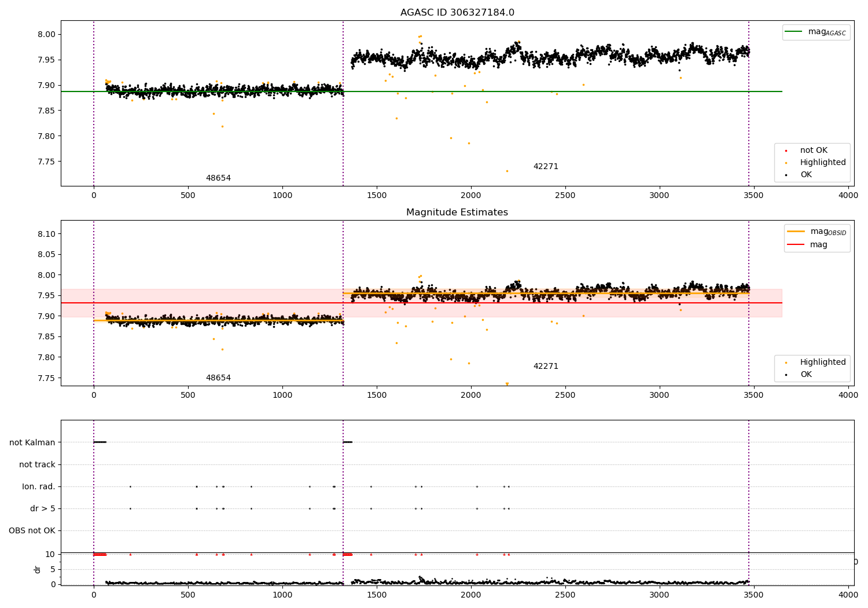Screen dimensions: 868x608
Task: Click 'Highlighted' legend entry in top plot
Action: pos(823,163)
